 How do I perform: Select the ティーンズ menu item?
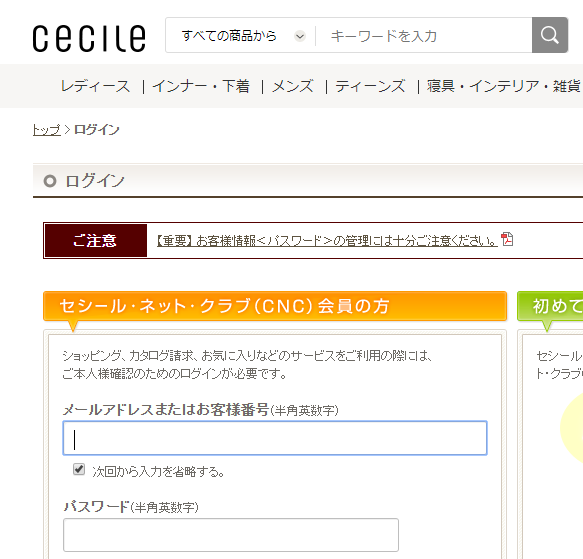370,86
